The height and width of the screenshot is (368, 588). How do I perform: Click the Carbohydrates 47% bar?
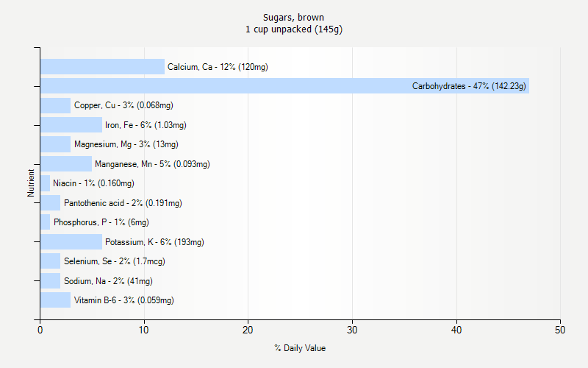(284, 86)
